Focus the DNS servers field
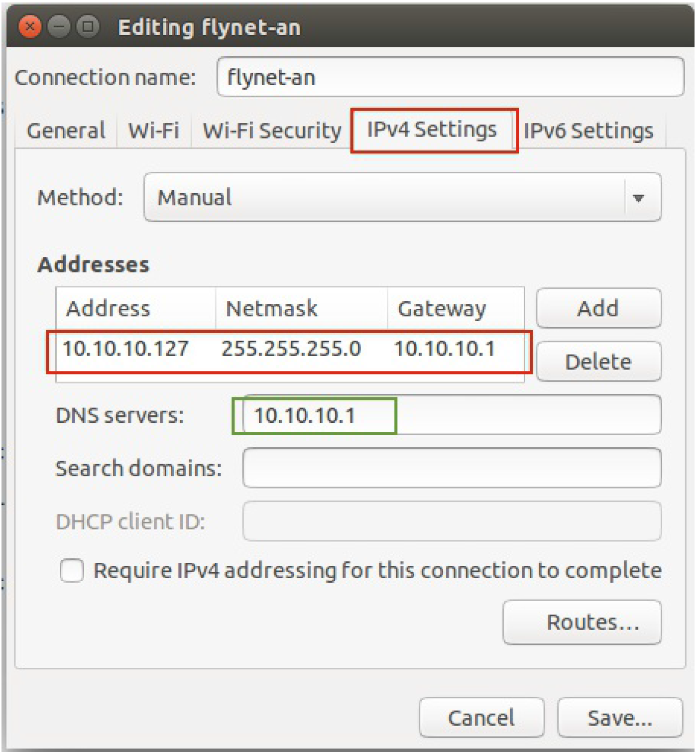Viewport: 700px width, 756px height. [452, 415]
